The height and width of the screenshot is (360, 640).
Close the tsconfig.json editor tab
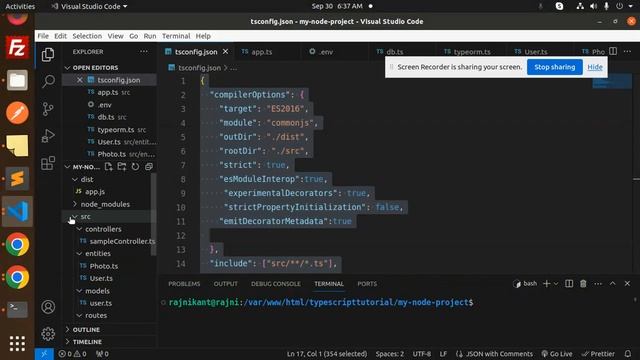click(x=225, y=52)
